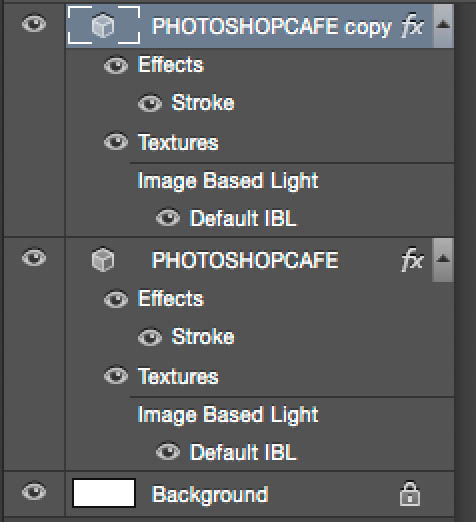Hide Effects on PHOTOSHOPCAFE copy
Screen dimensions: 476x522
(x=116, y=65)
